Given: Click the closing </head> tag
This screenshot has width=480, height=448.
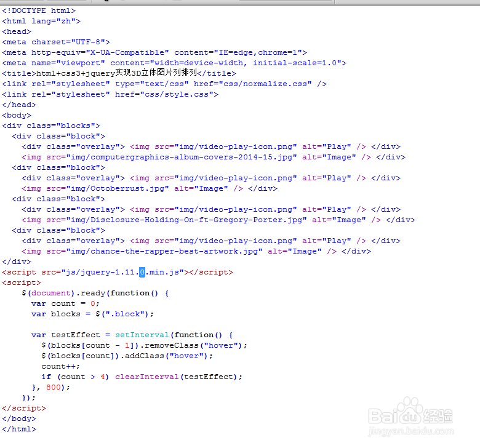Looking at the screenshot, I should pyautogui.click(x=19, y=105).
